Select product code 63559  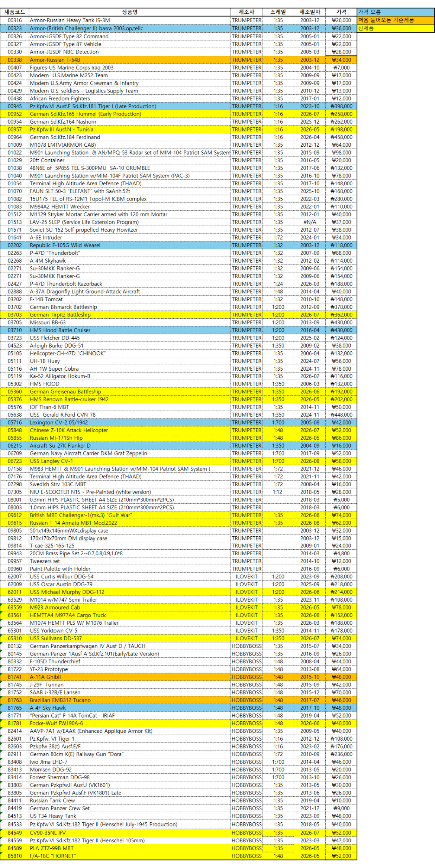tap(14, 608)
